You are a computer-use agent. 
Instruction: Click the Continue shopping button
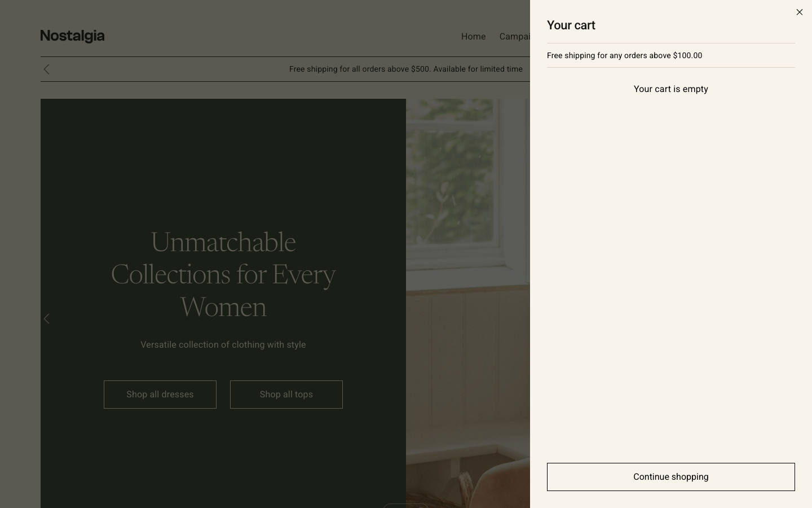point(670,477)
